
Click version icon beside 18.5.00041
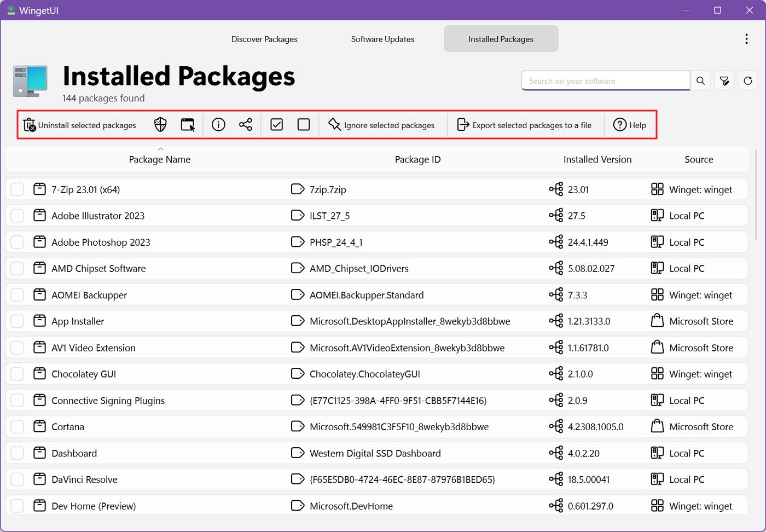pyautogui.click(x=556, y=479)
